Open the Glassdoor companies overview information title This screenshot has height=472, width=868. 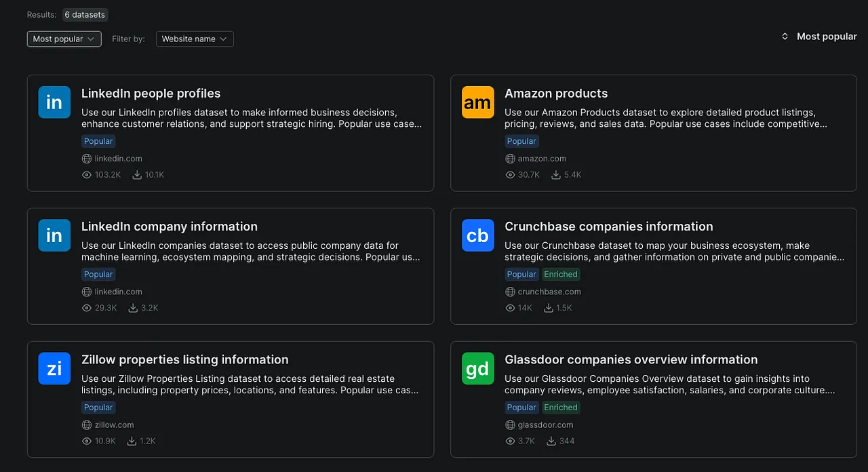(x=631, y=359)
